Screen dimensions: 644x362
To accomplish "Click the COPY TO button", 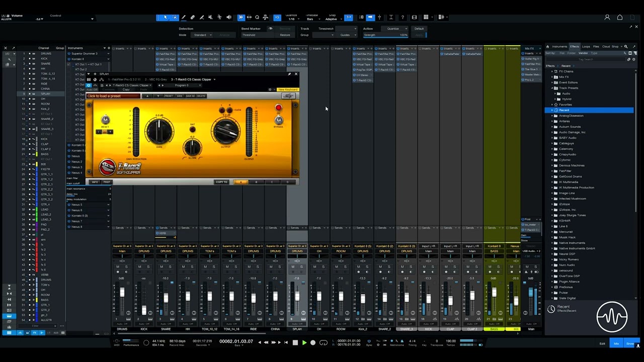I will tap(221, 182).
